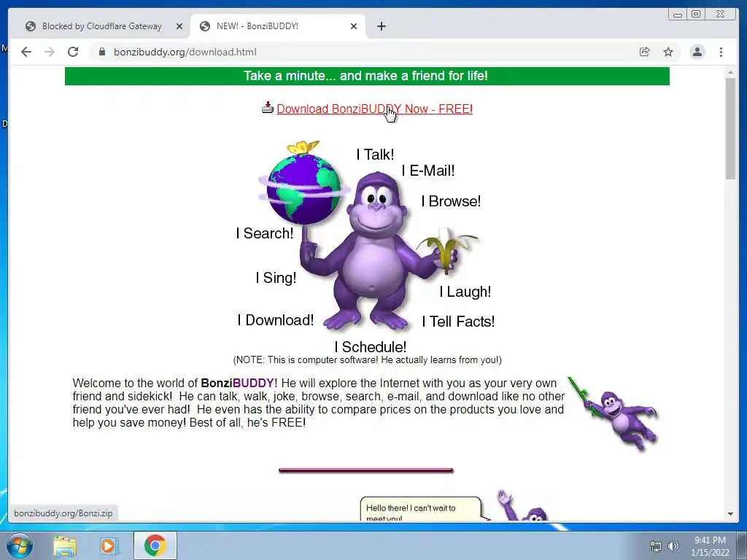The height and width of the screenshot is (560, 747).
Task: Open Chrome's three-dot menu
Action: (x=721, y=52)
